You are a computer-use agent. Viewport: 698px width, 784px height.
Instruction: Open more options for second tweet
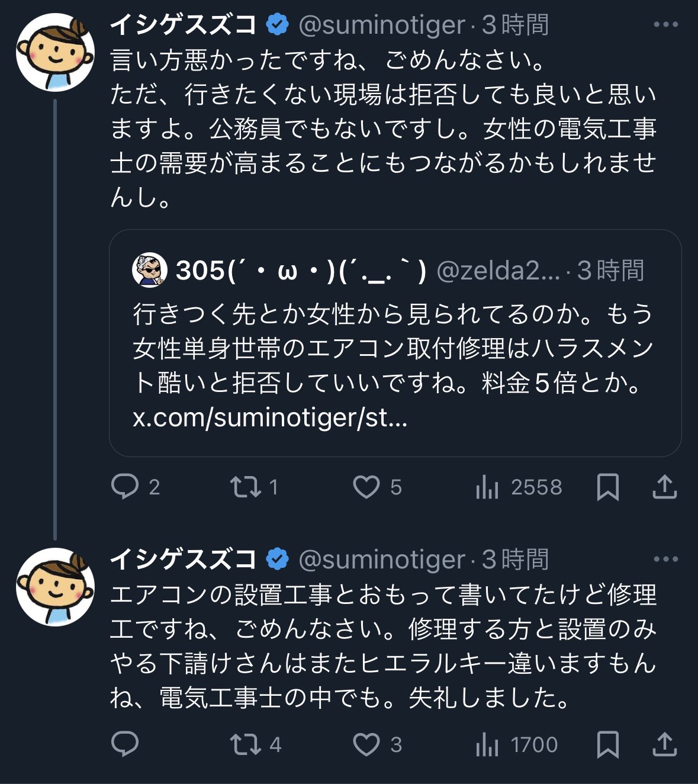click(x=665, y=559)
